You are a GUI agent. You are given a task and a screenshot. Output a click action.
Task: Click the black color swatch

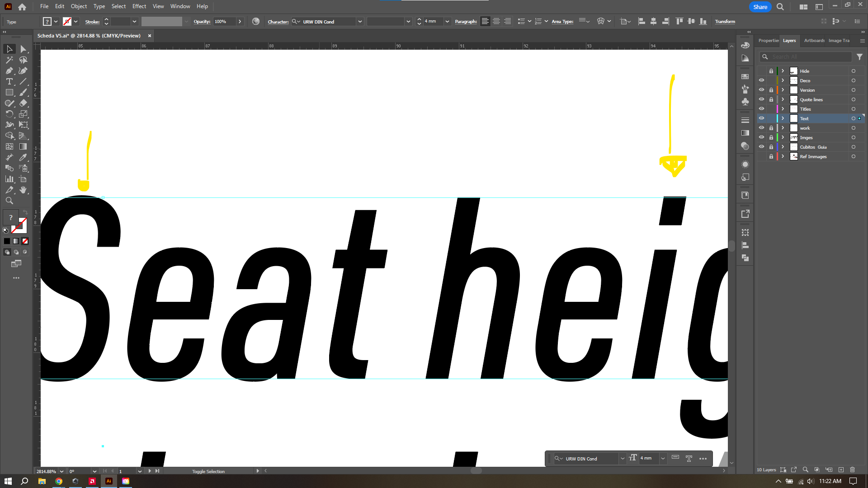7,241
